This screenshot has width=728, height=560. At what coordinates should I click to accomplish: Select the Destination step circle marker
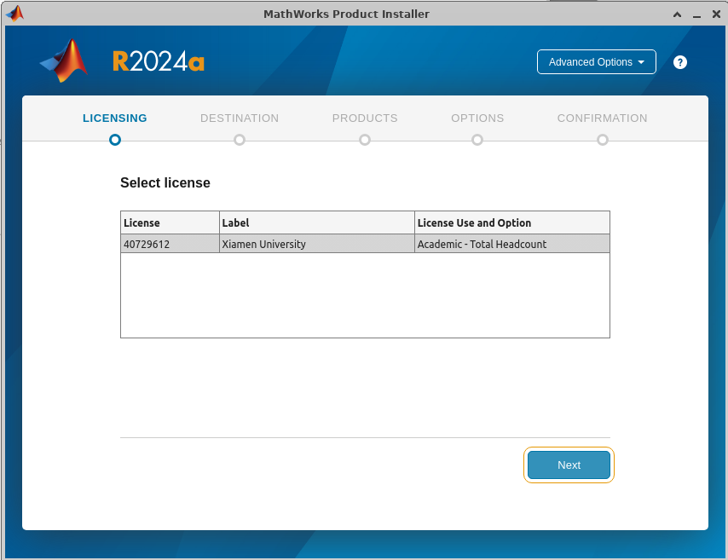tap(240, 140)
